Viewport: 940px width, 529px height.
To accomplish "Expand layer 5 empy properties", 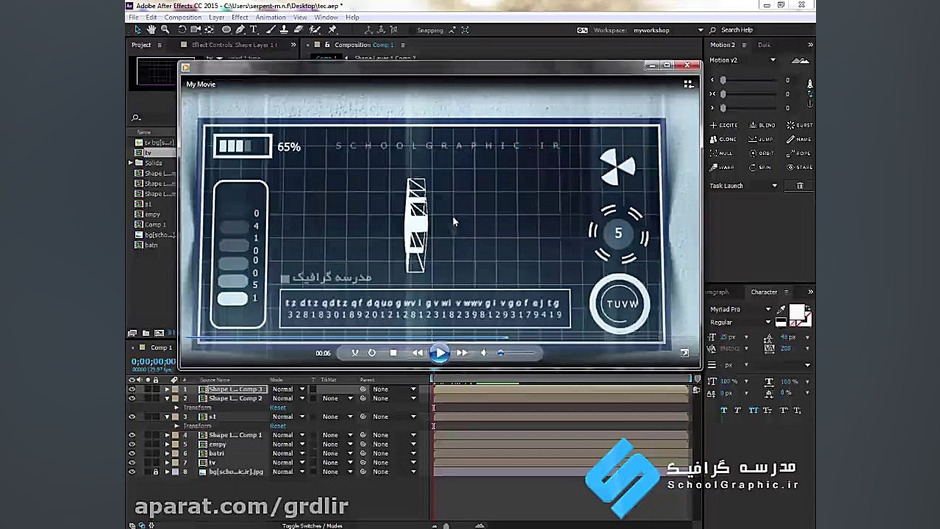I will (x=167, y=444).
